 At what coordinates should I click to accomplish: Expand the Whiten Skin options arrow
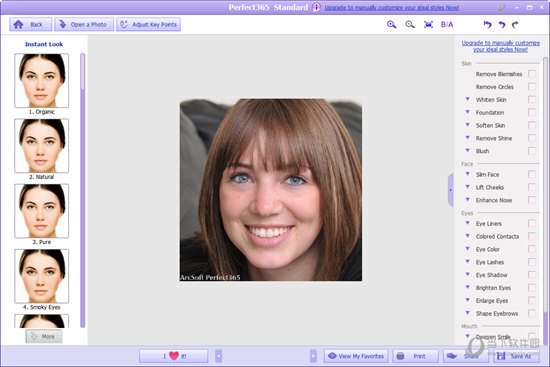(468, 99)
